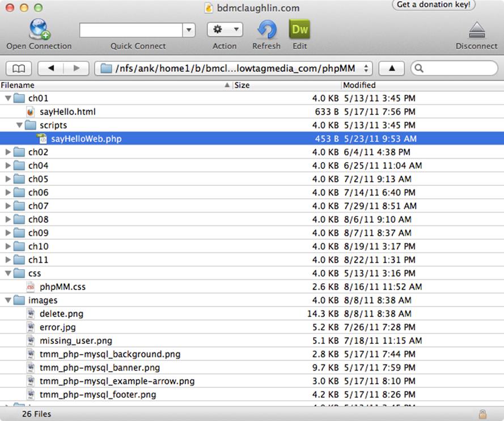Click the sayHello.html file icon
This screenshot has height=421, width=504.
tap(30, 112)
